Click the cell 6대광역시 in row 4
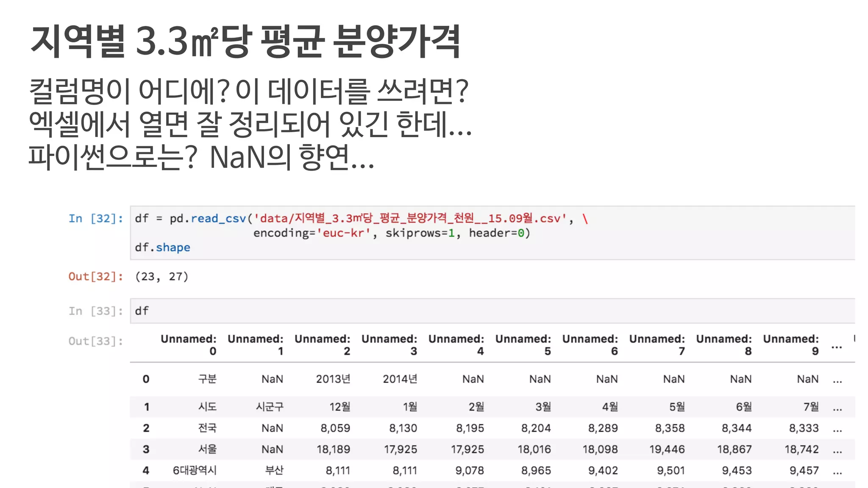Screen dimensions: 868x488 [195, 470]
